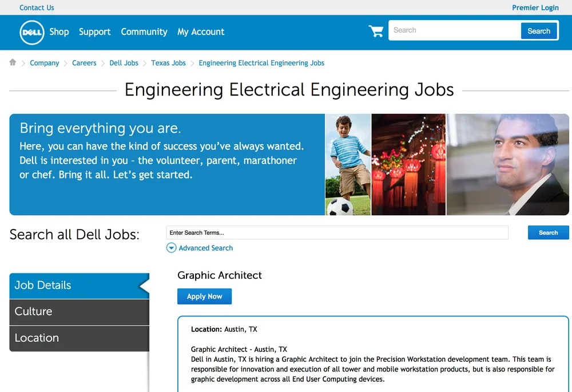This screenshot has width=572, height=392.
Task: Select the Job Details tab
Action: click(x=79, y=286)
